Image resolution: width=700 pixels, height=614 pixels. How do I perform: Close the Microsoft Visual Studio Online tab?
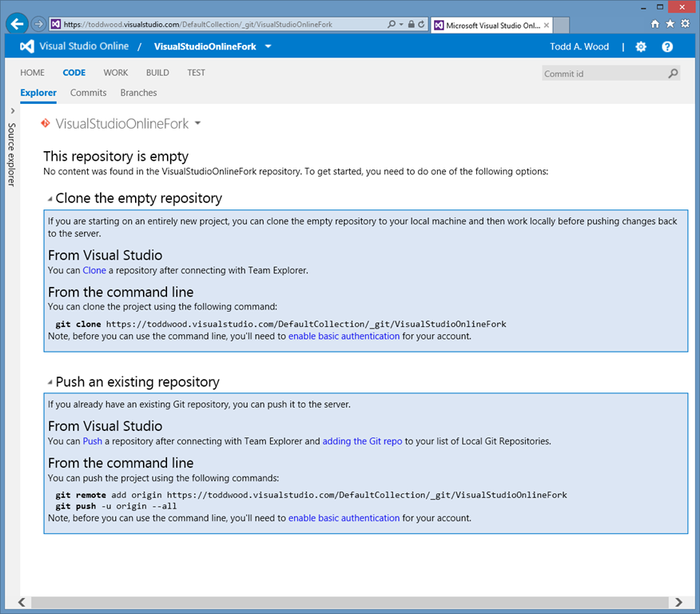click(x=547, y=26)
